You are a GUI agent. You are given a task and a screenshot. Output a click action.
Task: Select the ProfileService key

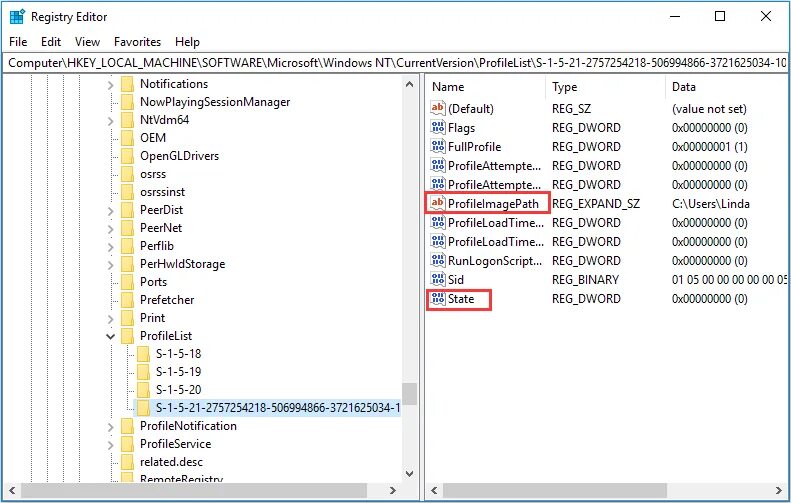pyautogui.click(x=176, y=444)
